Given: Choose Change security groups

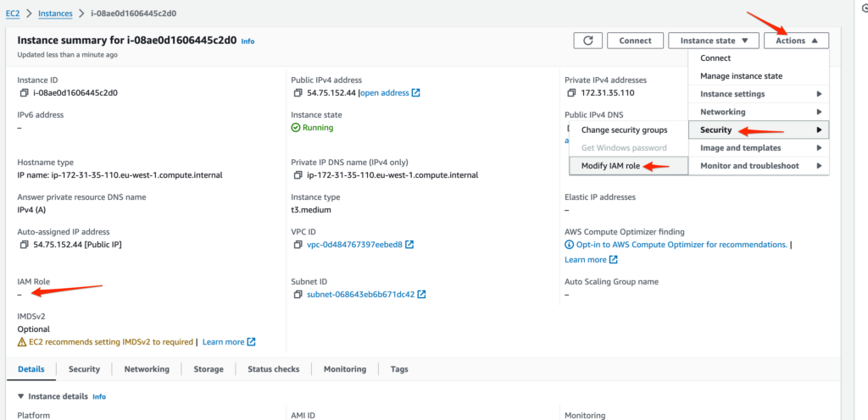Looking at the screenshot, I should tap(628, 130).
